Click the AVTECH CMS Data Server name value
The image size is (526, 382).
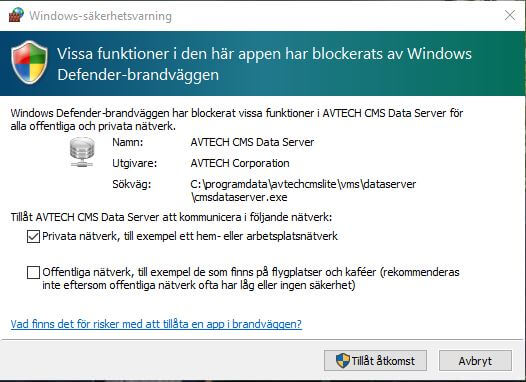point(252,142)
